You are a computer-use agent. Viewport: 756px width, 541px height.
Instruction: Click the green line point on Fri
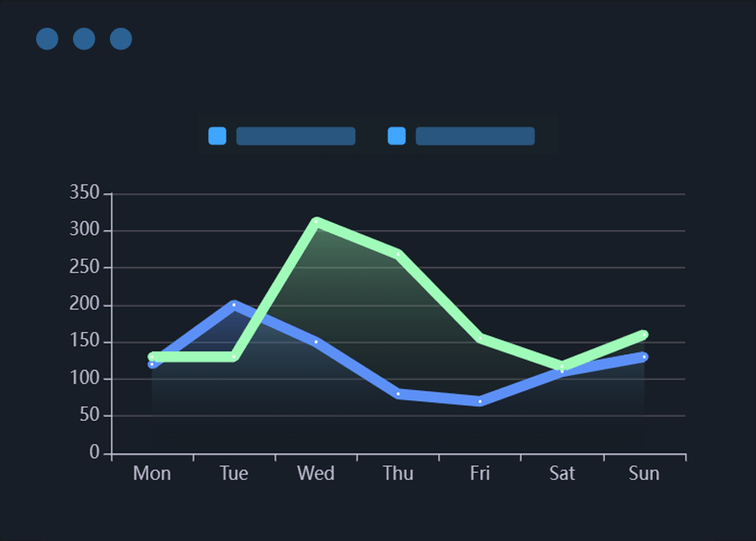point(480,338)
